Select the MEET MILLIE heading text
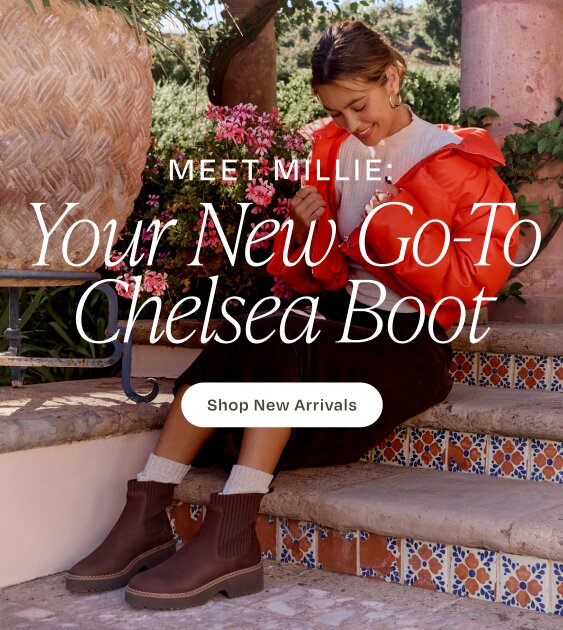The image size is (563, 630). [x=281, y=170]
